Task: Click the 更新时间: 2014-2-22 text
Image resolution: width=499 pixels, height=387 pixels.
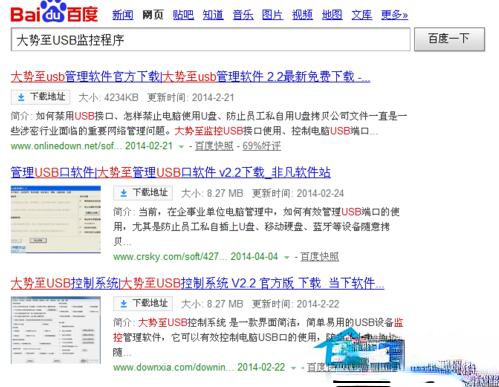Action: coord(296,304)
